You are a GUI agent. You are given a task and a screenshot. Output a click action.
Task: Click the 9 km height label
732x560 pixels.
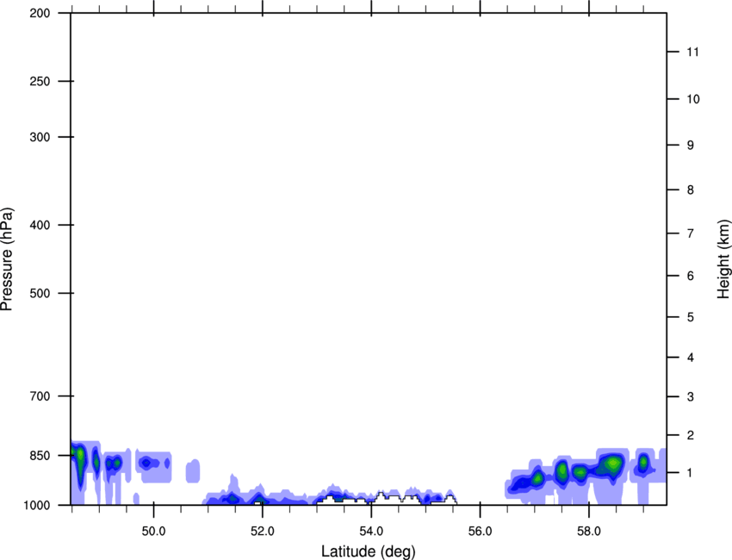tap(691, 146)
